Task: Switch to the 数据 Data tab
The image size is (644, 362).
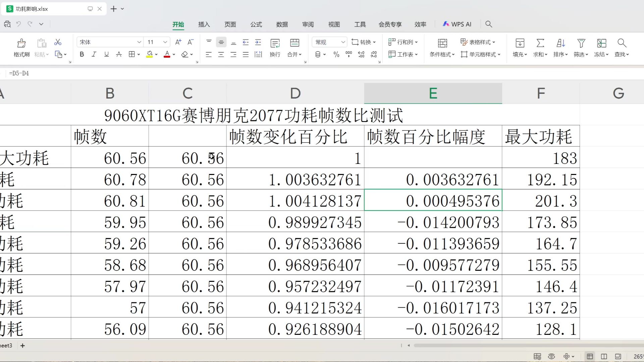Action: (x=282, y=24)
